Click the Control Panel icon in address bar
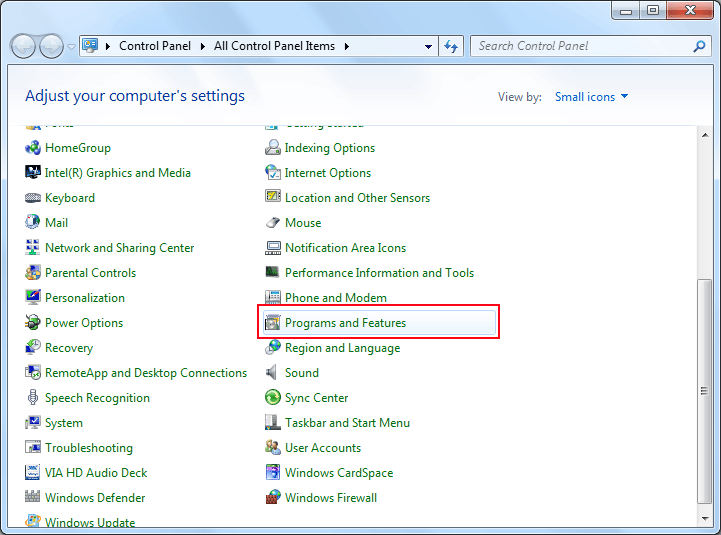The height and width of the screenshot is (535, 721). click(x=90, y=46)
